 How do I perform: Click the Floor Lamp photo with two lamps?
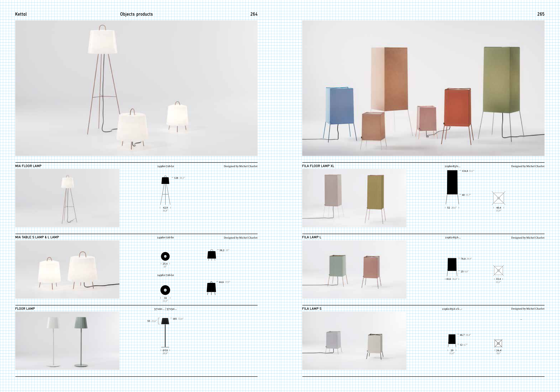pos(67,340)
